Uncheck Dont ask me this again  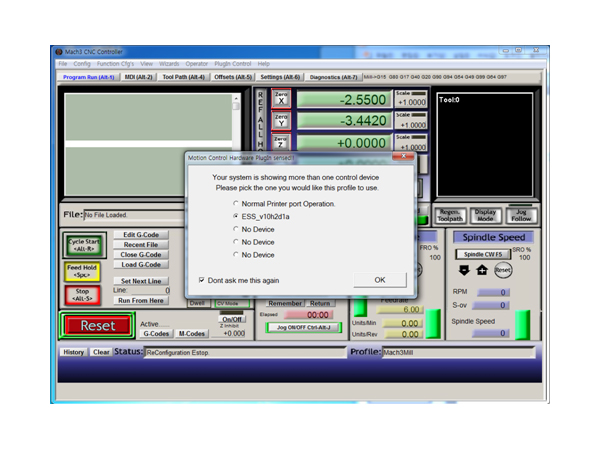click(202, 280)
